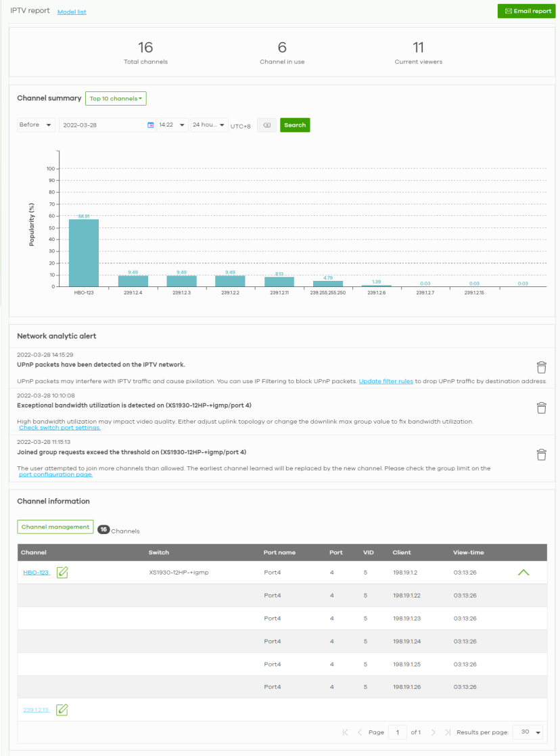The image size is (560, 756).
Task: Collapse the HBO-123 channel rows
Action: [x=523, y=573]
